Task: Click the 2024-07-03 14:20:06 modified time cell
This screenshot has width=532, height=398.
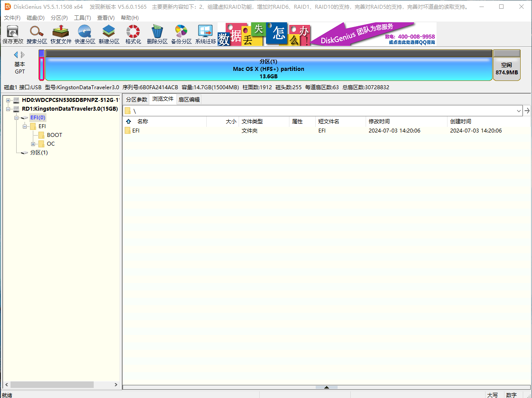Action: pyautogui.click(x=395, y=130)
